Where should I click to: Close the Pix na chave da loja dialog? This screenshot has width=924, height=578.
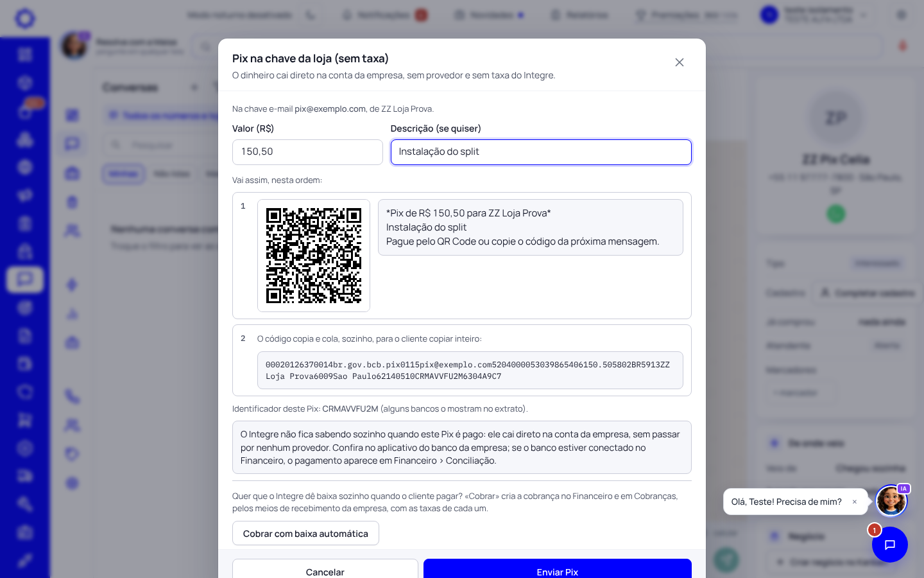point(680,62)
